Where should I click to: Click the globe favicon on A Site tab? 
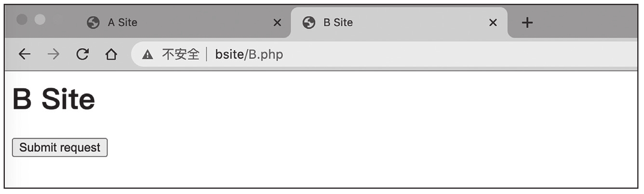(x=93, y=23)
